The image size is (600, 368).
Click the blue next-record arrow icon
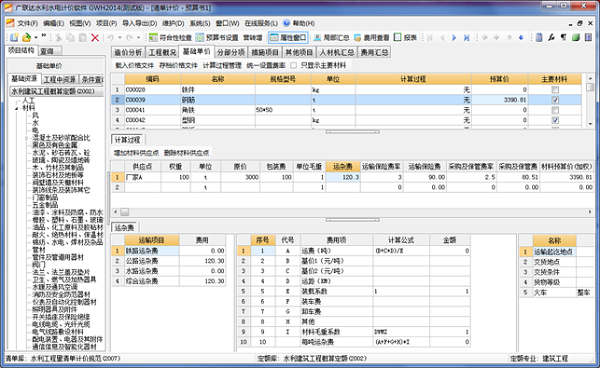coord(454,37)
